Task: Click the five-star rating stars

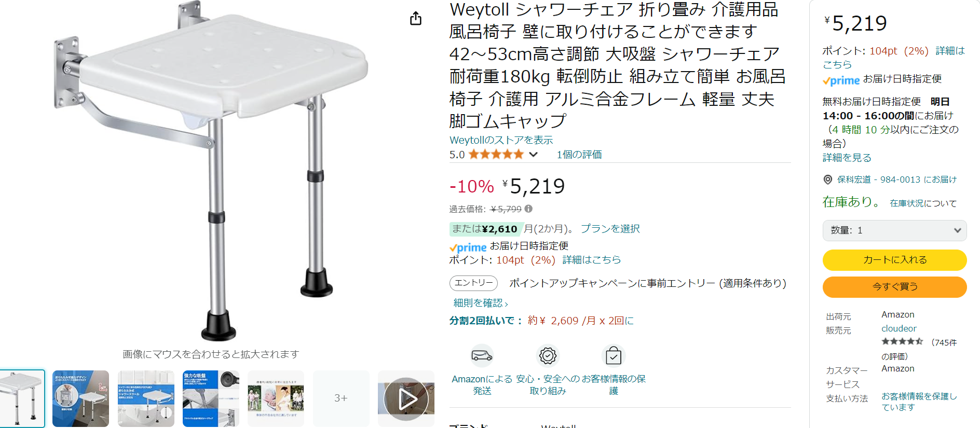Action: point(496,154)
